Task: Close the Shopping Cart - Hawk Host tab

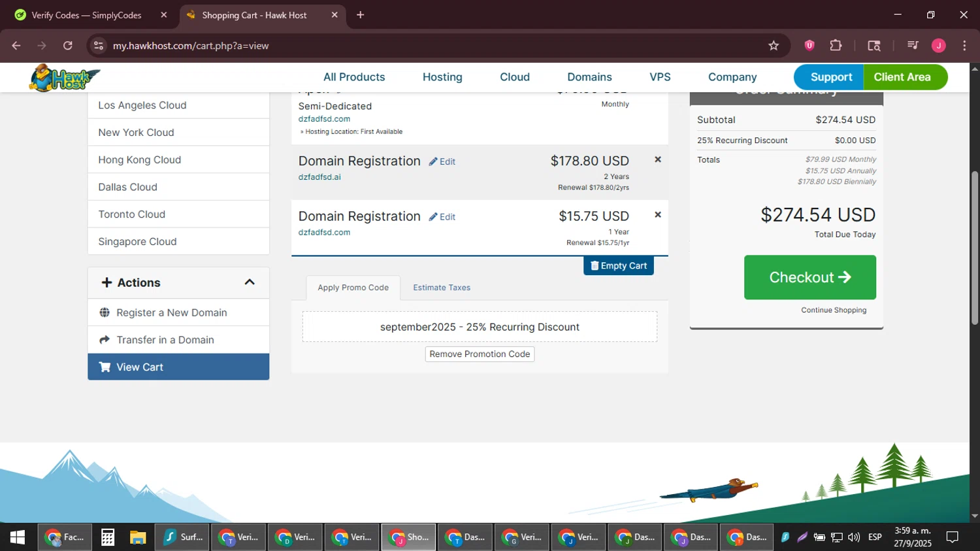Action: 335,15
